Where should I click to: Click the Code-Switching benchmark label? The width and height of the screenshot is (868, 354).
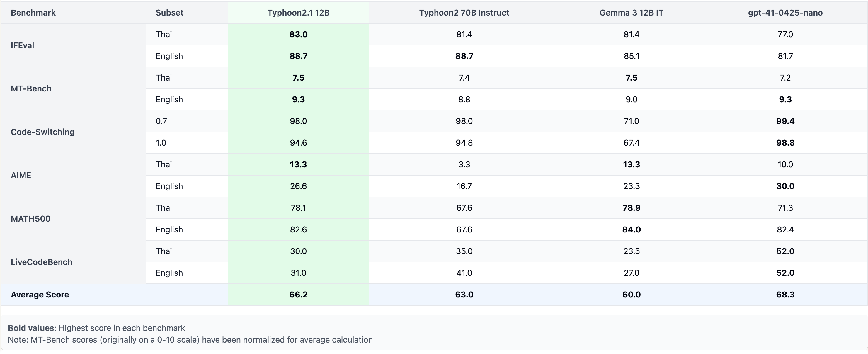(x=42, y=132)
